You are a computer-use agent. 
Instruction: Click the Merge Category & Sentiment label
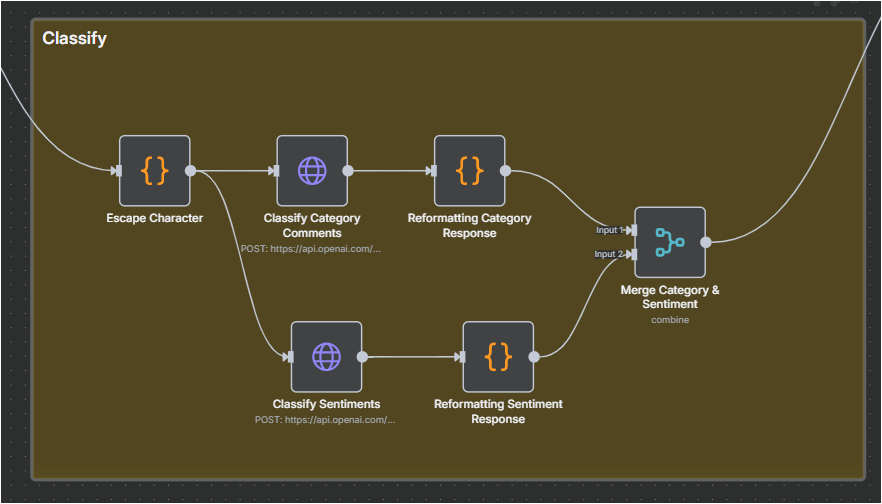[x=670, y=297]
